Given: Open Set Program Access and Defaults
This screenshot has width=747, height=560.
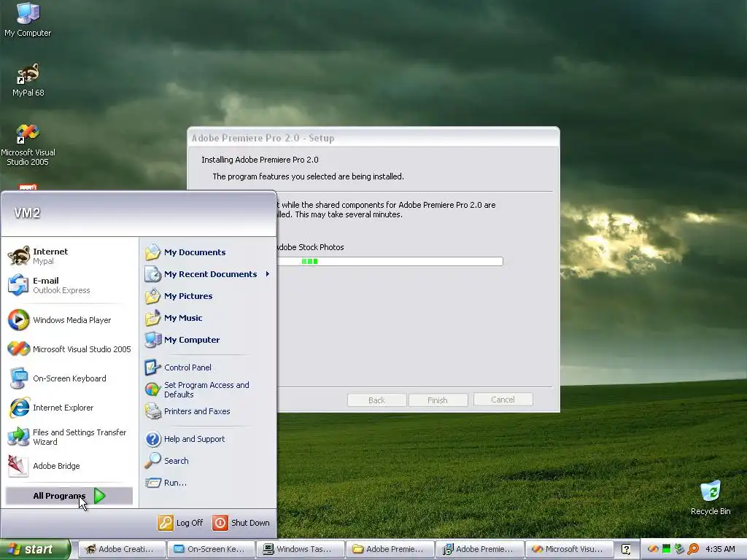Looking at the screenshot, I should click(x=208, y=389).
